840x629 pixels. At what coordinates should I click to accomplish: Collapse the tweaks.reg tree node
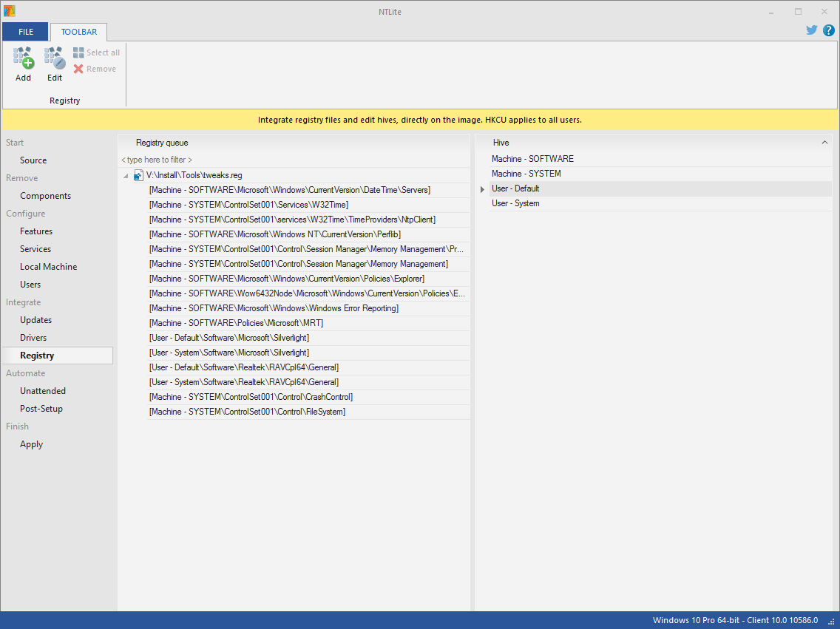(x=126, y=176)
